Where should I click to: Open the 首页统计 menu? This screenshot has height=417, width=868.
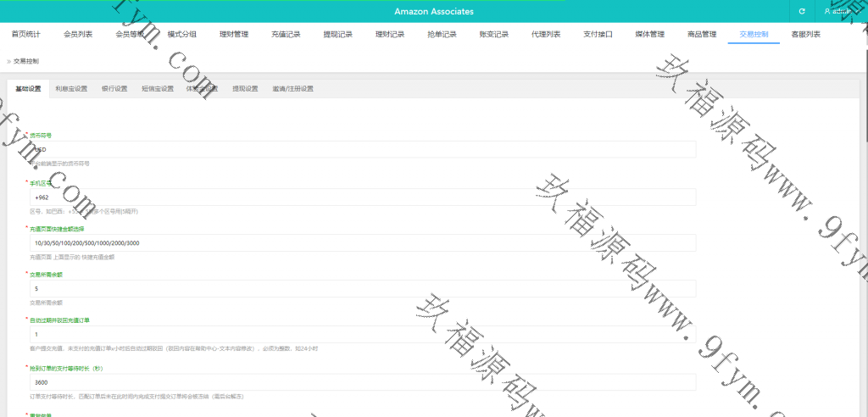point(25,35)
